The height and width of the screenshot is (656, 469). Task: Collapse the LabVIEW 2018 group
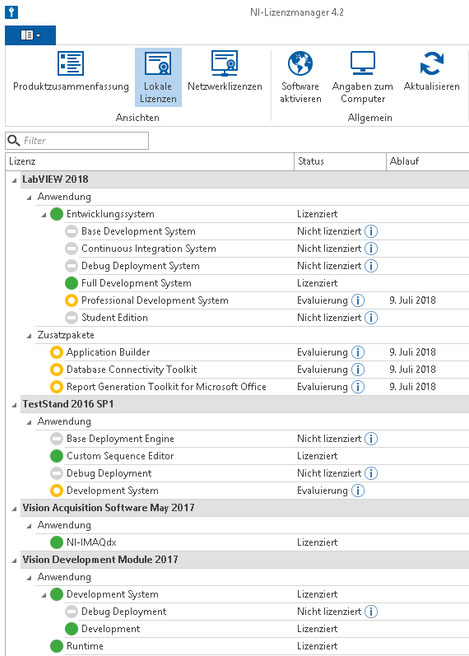(14, 180)
